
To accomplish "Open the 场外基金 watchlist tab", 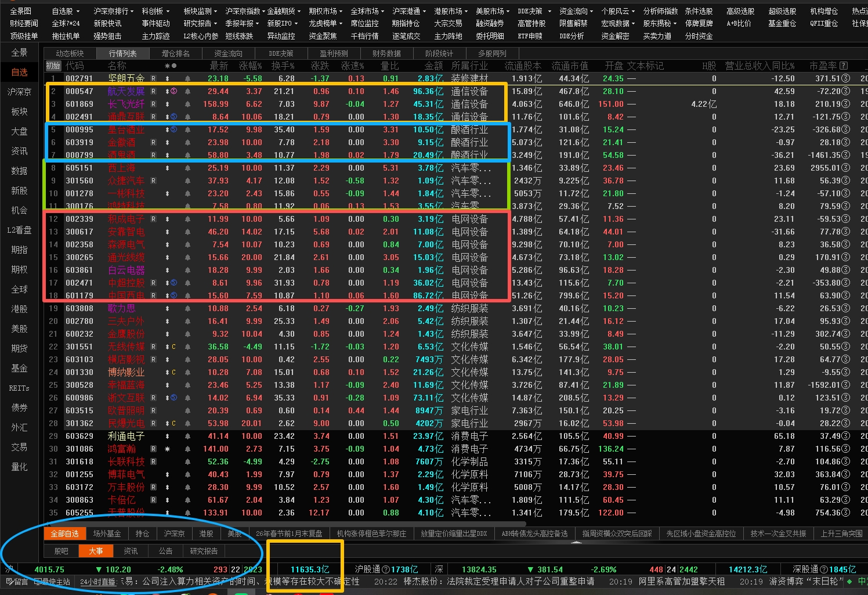I will (107, 533).
